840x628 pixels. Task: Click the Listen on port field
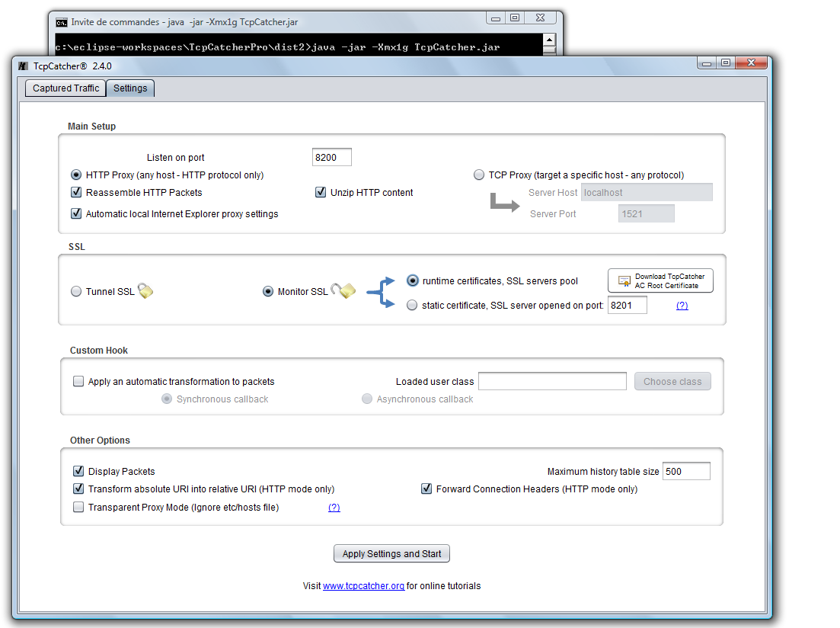tap(331, 157)
